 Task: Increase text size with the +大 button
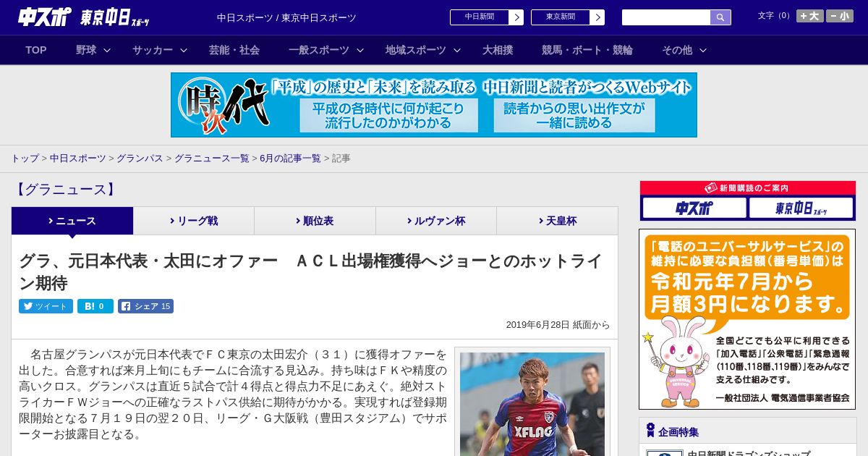[x=810, y=16]
